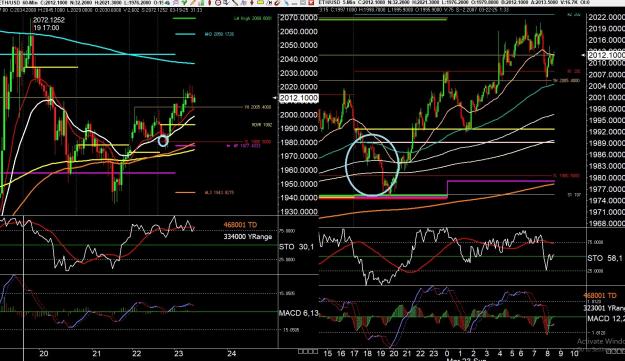The width and height of the screenshot is (625, 361).
Task: Click the green arrow icon in left chart toolbar
Action: 184,2
